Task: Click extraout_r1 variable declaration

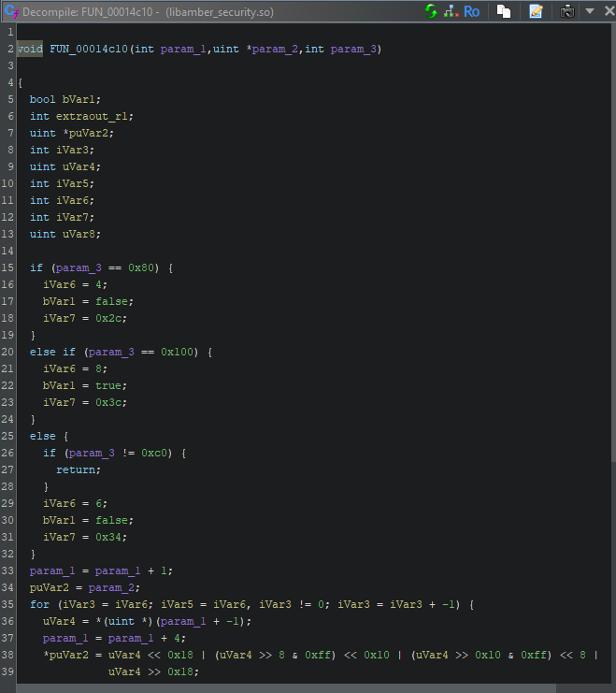Action: [92, 116]
